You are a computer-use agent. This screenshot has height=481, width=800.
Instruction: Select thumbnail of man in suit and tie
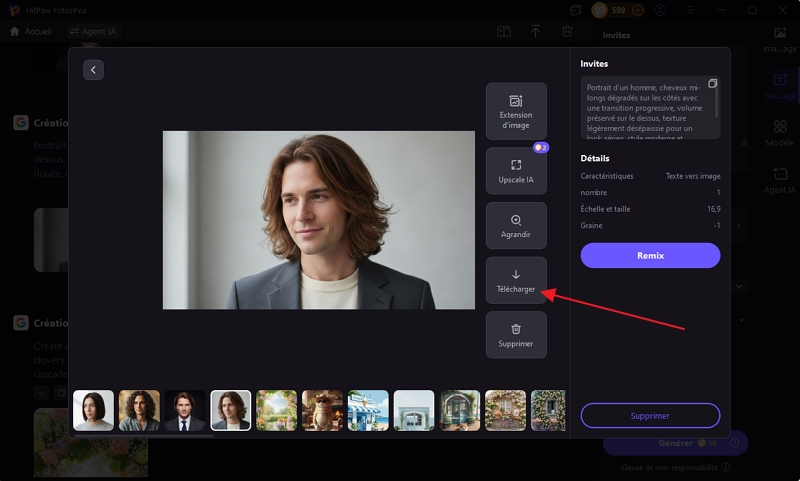[185, 410]
